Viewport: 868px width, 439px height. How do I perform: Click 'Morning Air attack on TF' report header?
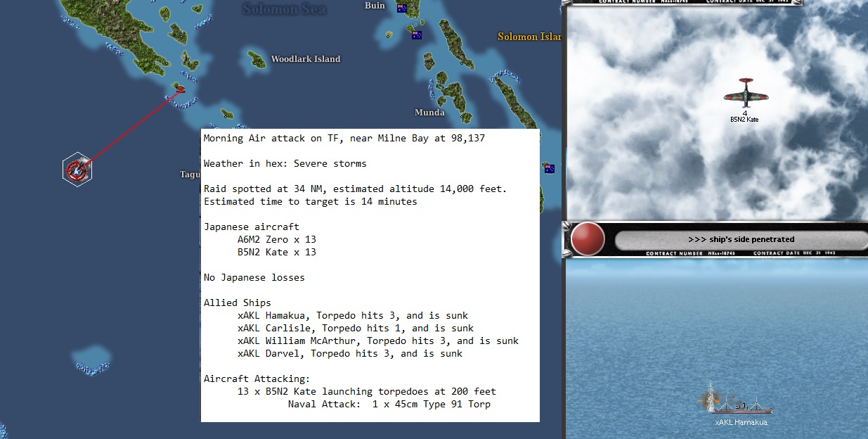(344, 139)
